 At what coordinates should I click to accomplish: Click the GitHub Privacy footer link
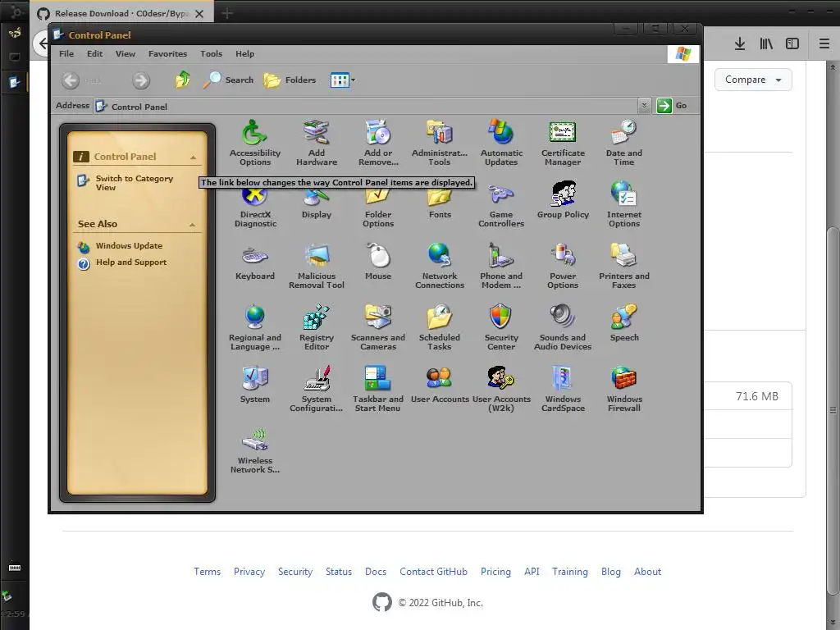click(x=249, y=572)
